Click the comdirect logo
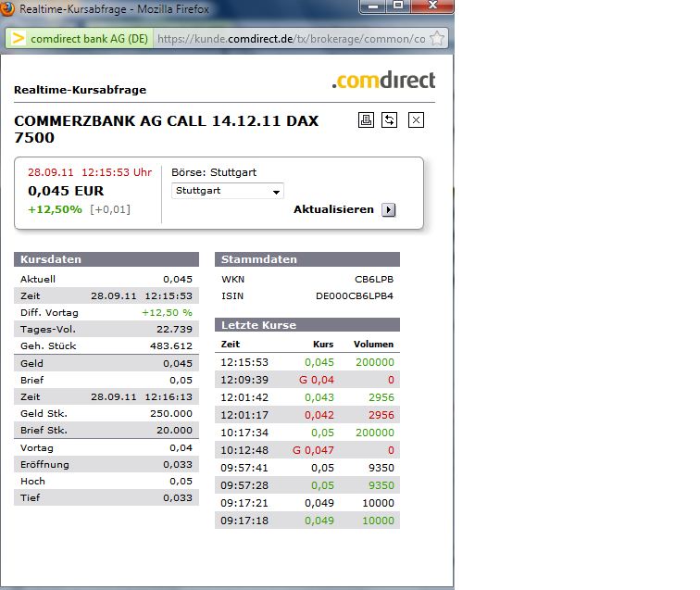700x590 pixels. tap(383, 81)
